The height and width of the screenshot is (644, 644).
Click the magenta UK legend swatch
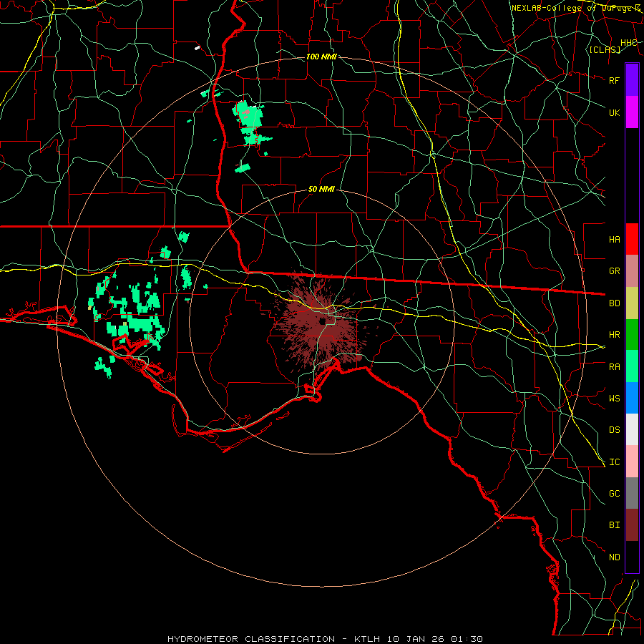[x=632, y=112]
